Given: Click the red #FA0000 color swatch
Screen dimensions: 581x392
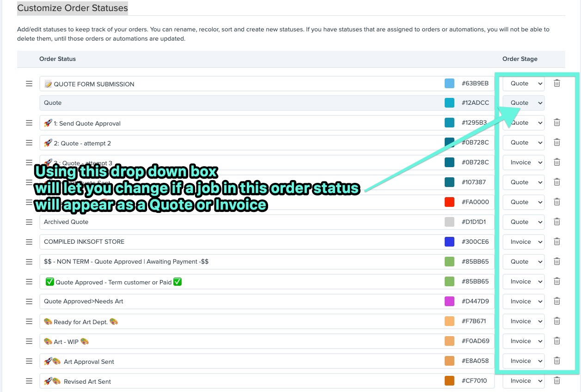Looking at the screenshot, I should (449, 202).
